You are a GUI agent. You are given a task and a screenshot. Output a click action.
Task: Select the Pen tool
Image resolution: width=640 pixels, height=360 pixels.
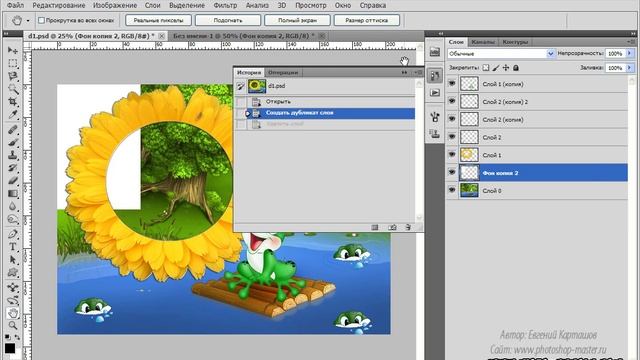[x=13, y=234]
